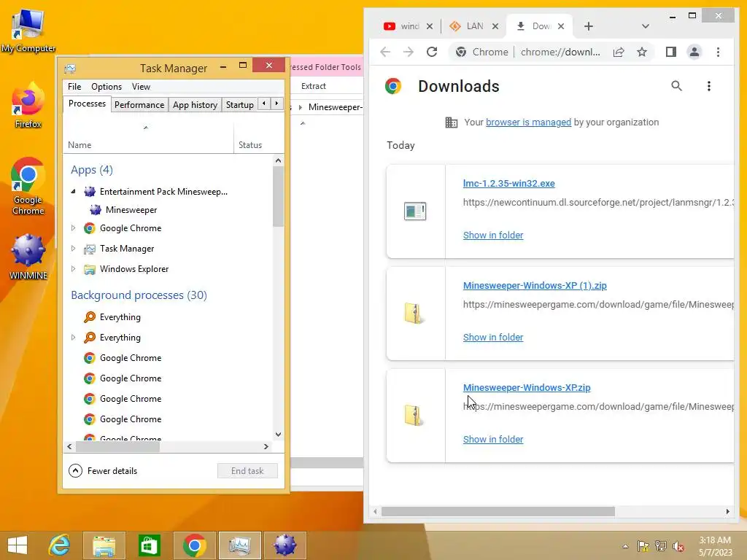The height and width of the screenshot is (560, 747).
Task: Open the Chrome profile avatar
Action: (694, 52)
